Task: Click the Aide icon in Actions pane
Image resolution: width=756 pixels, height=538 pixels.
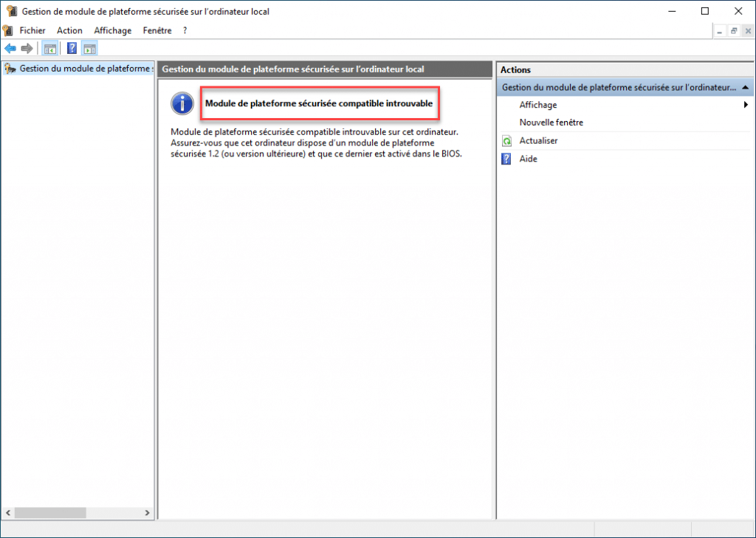Action: click(x=506, y=159)
